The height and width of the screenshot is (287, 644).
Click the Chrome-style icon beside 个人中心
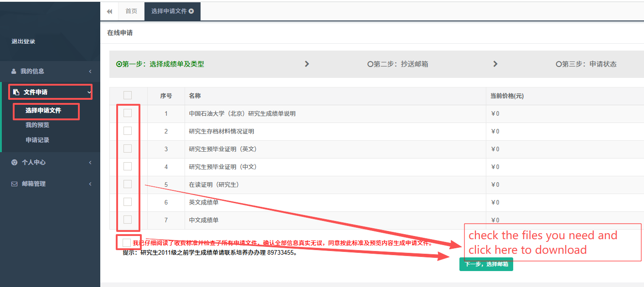tap(14, 163)
